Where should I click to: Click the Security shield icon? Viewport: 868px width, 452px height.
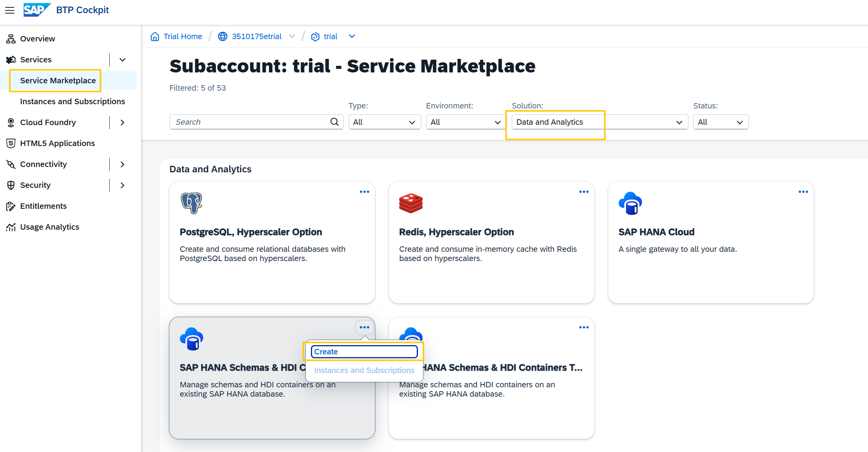pyautogui.click(x=11, y=185)
